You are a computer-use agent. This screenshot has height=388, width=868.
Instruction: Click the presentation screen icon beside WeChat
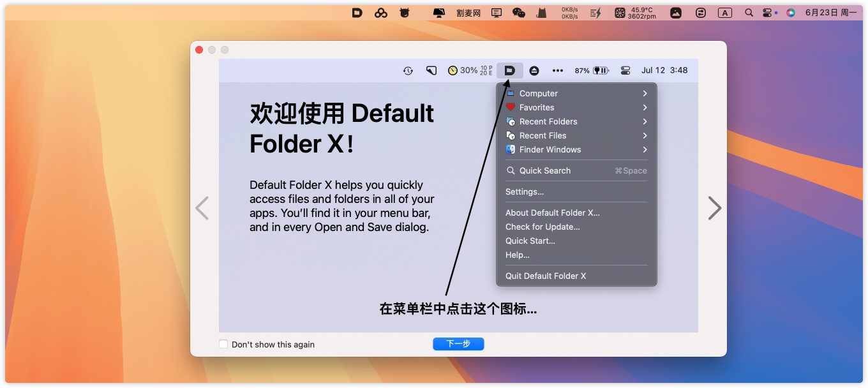click(x=497, y=13)
